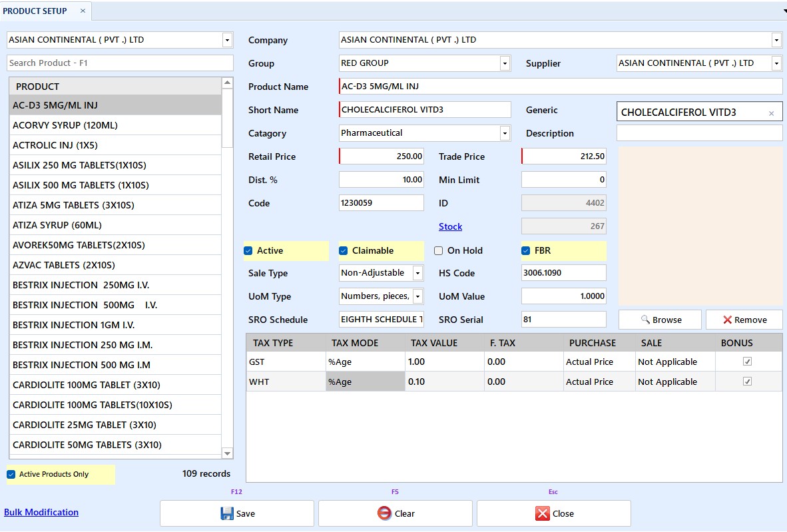Click the PRODUCT list column header

click(115, 87)
